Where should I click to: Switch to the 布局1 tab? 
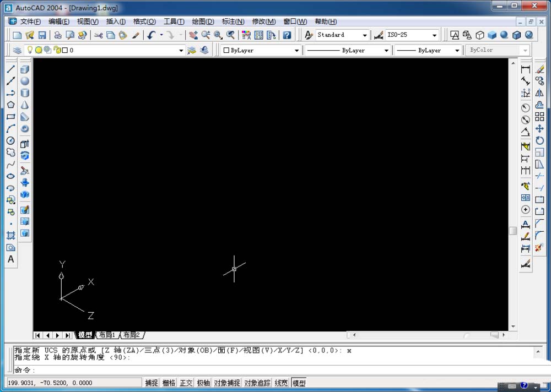pyautogui.click(x=107, y=335)
